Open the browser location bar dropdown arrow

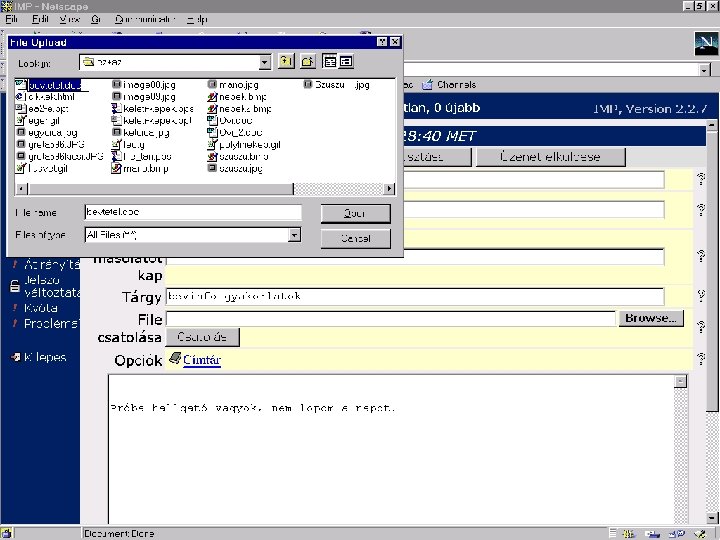[x=704, y=70]
